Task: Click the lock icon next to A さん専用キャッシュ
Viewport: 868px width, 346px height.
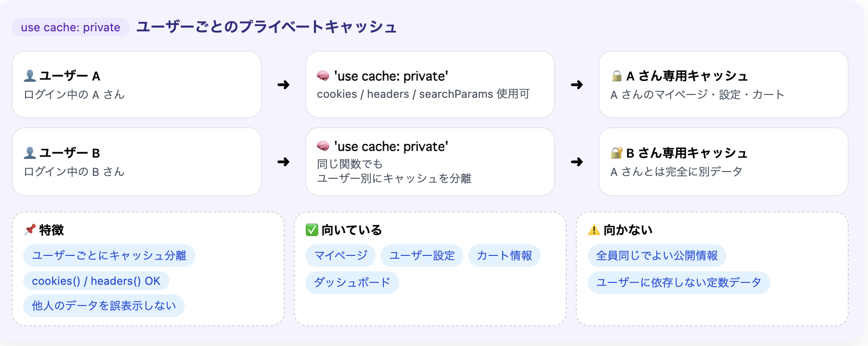Action: (x=617, y=76)
